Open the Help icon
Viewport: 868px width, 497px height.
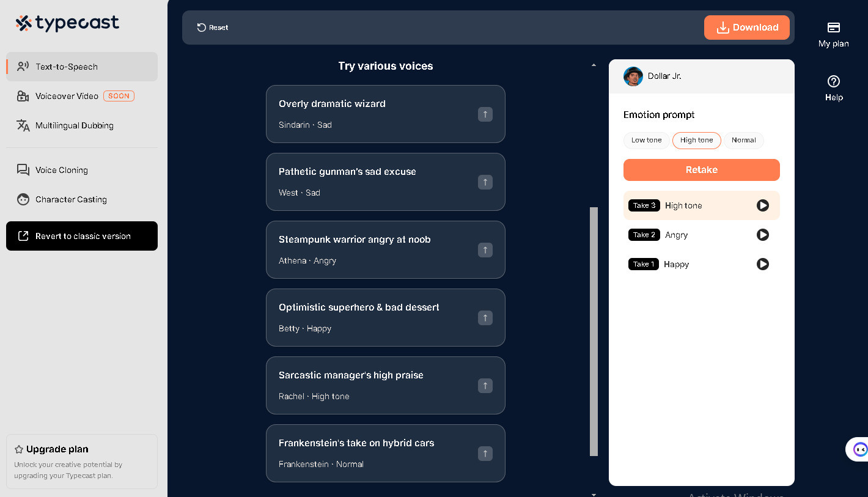tap(834, 81)
